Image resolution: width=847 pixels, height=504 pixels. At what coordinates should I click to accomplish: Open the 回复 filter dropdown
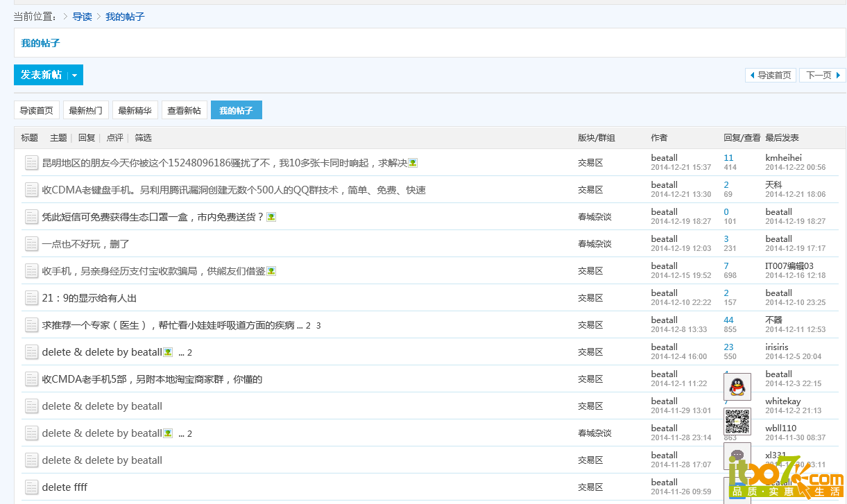(x=87, y=138)
